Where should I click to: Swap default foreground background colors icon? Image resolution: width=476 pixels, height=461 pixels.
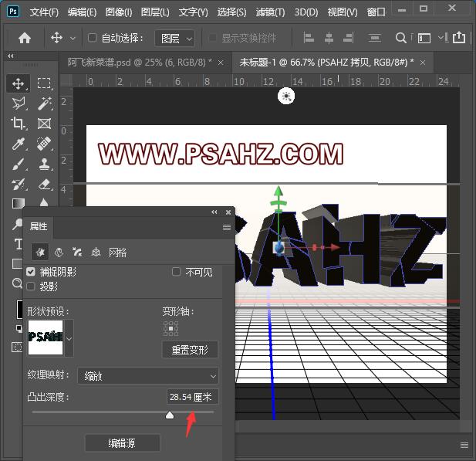coord(19,328)
